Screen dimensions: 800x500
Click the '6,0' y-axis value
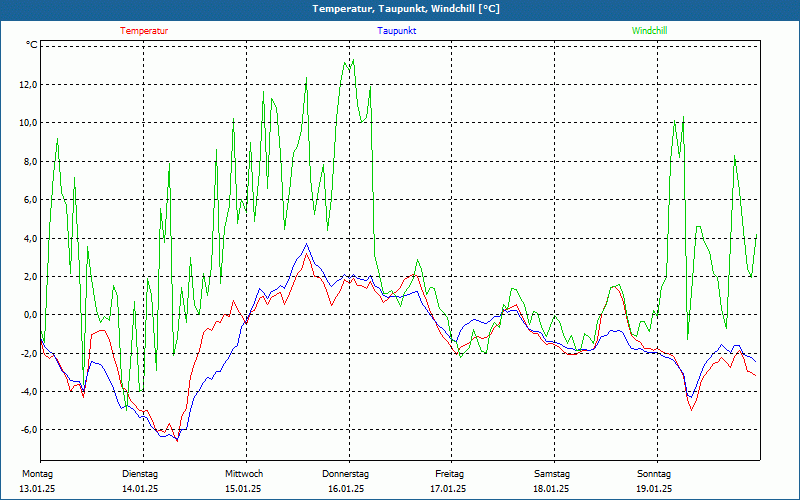pos(31,200)
